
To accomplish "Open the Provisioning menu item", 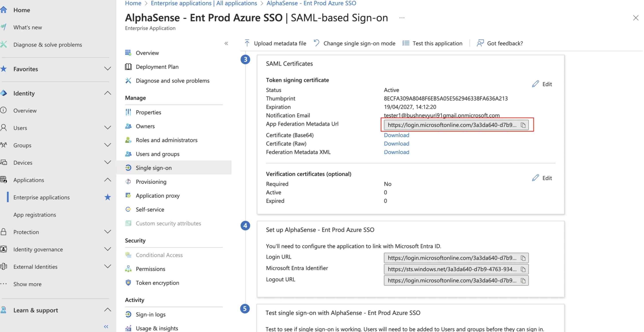I will click(x=151, y=182).
